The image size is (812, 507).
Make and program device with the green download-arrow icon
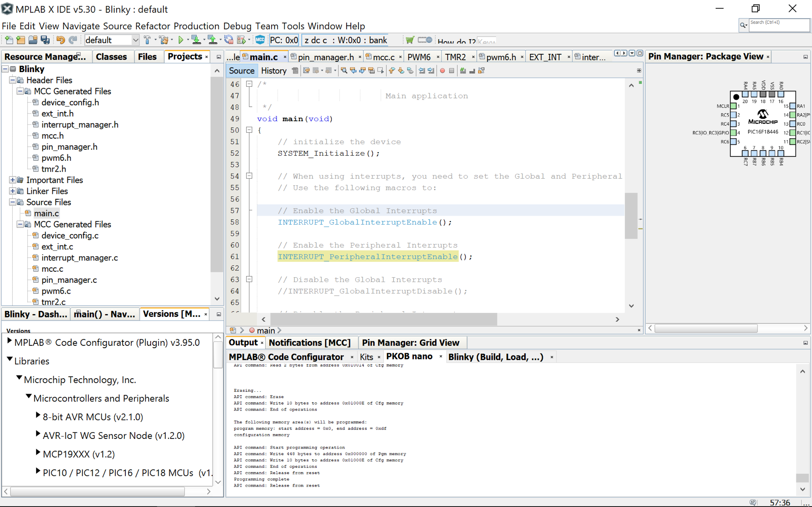(x=196, y=40)
